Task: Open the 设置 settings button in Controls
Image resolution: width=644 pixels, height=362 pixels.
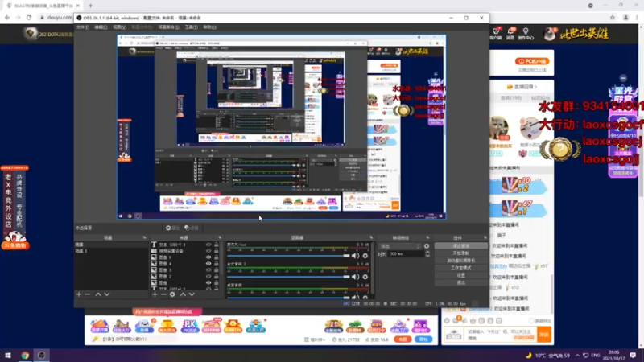Action: click(460, 275)
